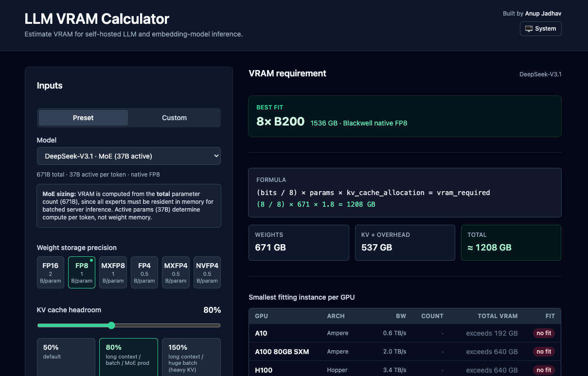Click the H100 GPU row name
Image resolution: width=588 pixels, height=376 pixels.
(x=264, y=370)
